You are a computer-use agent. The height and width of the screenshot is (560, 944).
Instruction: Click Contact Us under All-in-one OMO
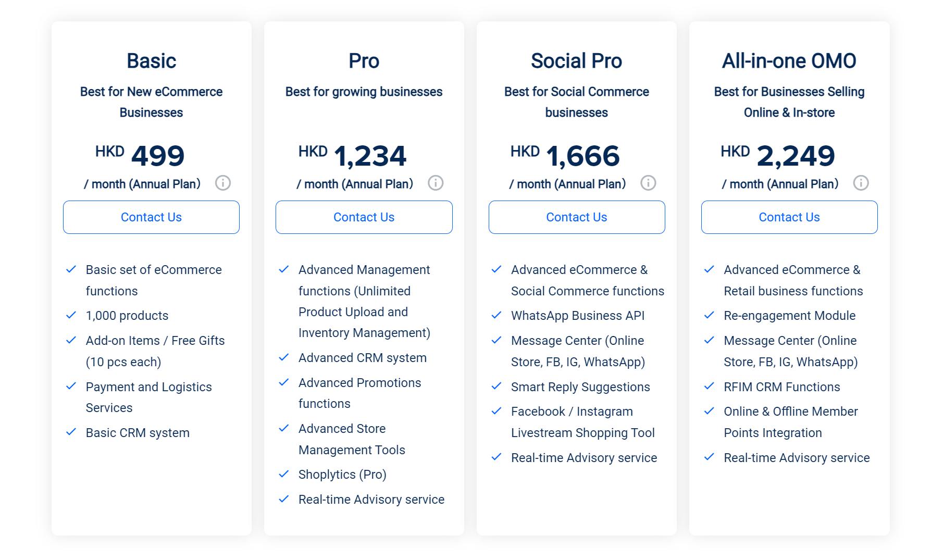[789, 217]
